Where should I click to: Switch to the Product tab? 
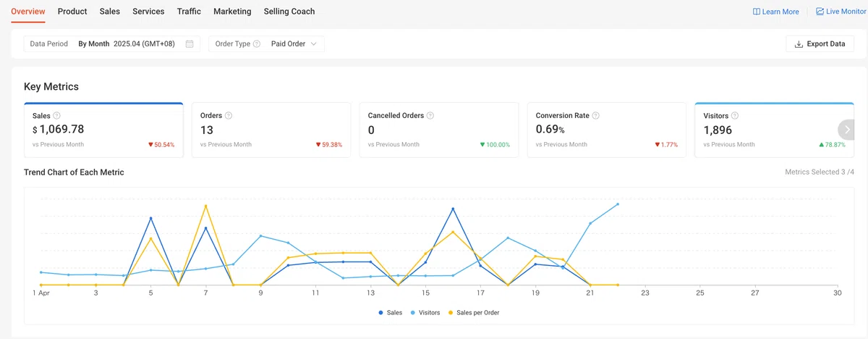pyautogui.click(x=72, y=12)
